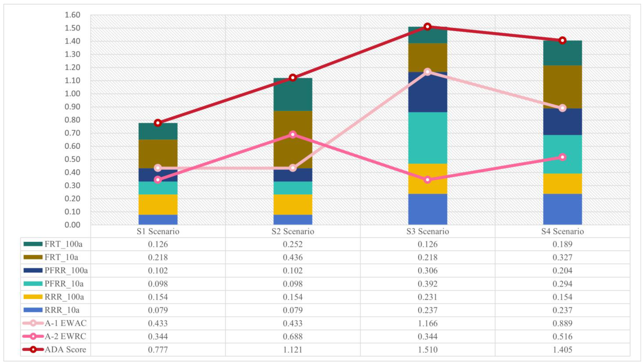Click the FRT_100a legend color swatch
The image size is (644, 364).
(x=33, y=244)
